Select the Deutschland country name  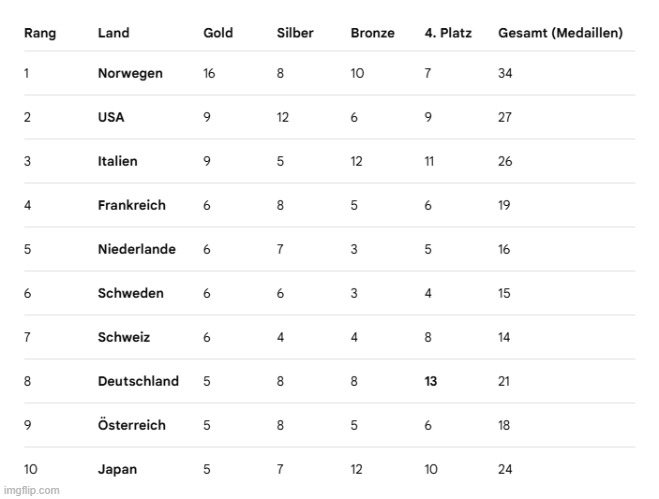point(138,382)
